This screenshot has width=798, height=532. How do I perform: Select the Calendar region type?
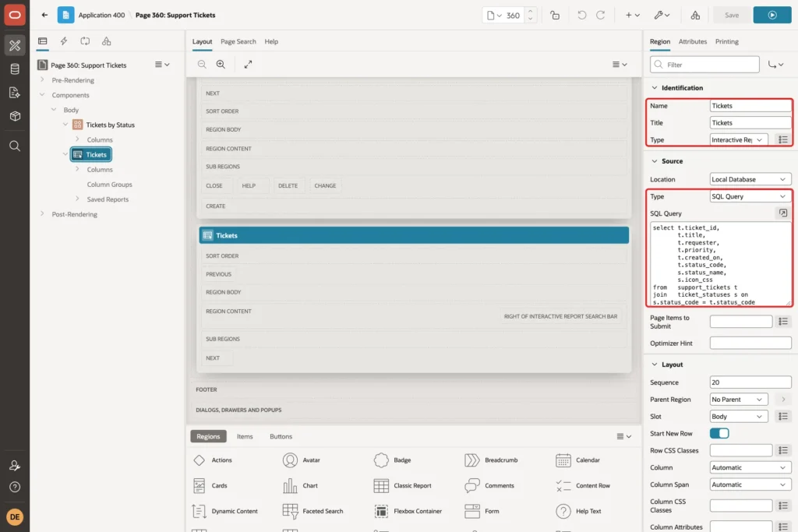tap(577, 460)
